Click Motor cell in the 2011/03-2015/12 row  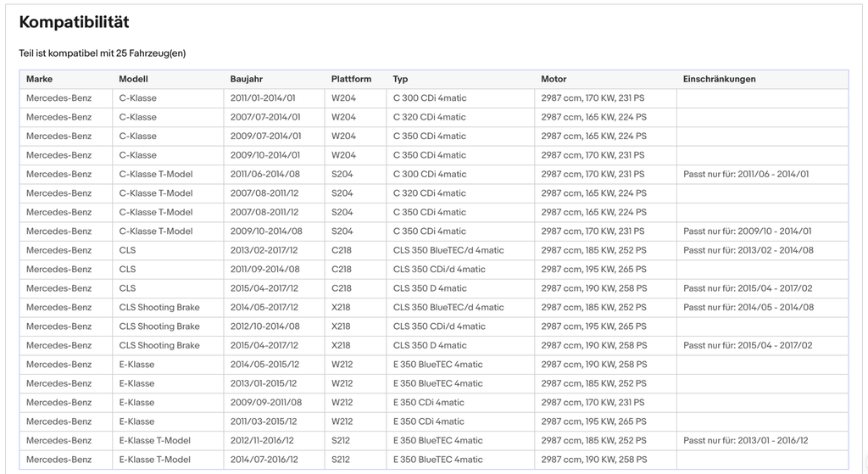click(593, 421)
